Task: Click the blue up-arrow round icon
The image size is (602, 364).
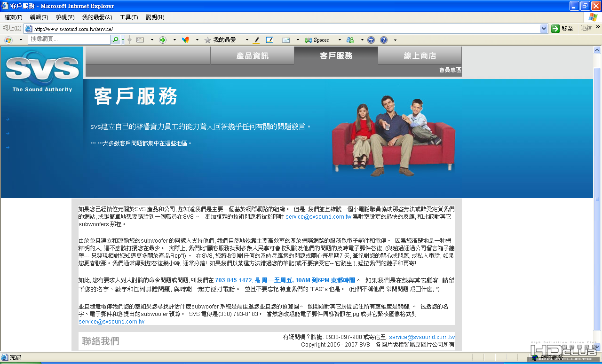Action: point(371,40)
